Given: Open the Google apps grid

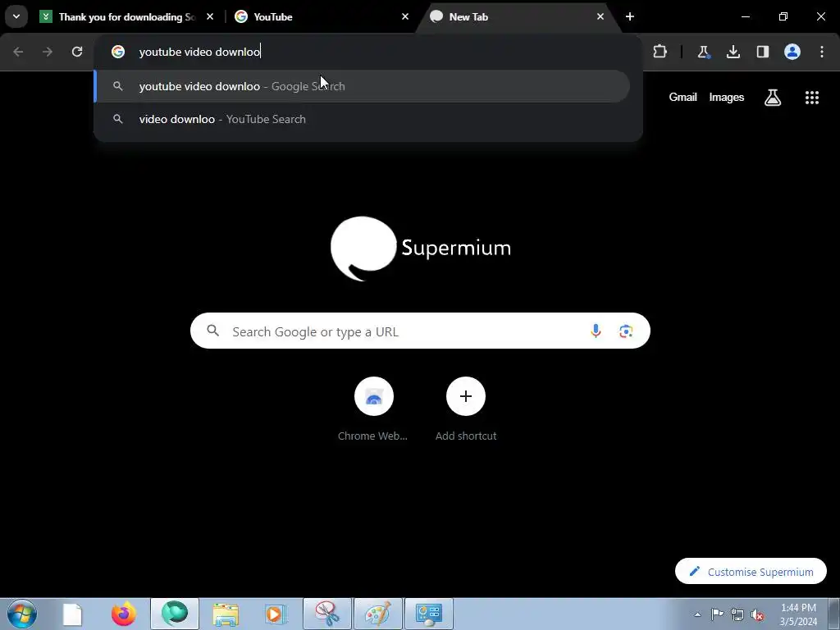Looking at the screenshot, I should [x=812, y=97].
